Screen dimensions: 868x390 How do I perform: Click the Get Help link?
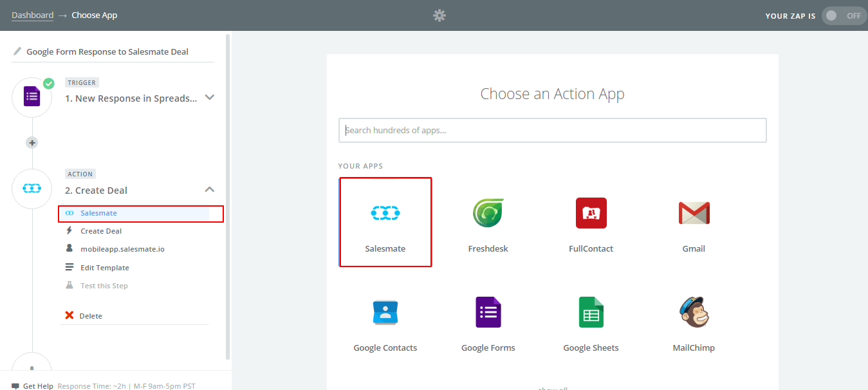click(x=38, y=386)
